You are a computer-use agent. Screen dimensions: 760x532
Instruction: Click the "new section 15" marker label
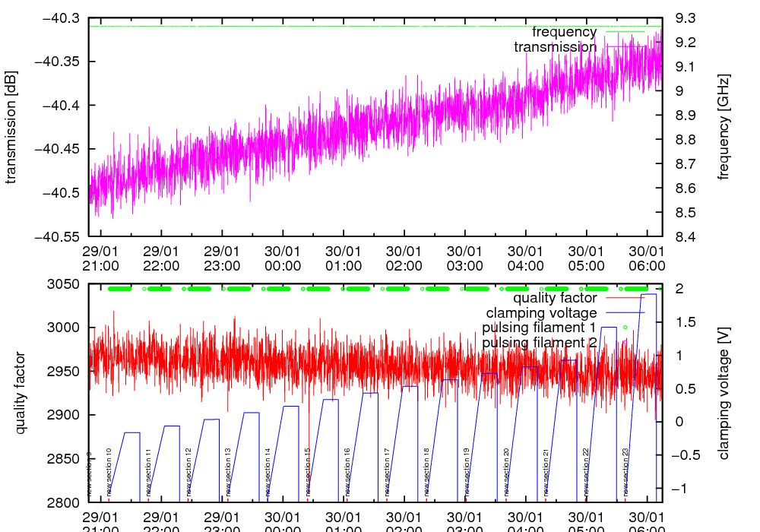click(308, 472)
